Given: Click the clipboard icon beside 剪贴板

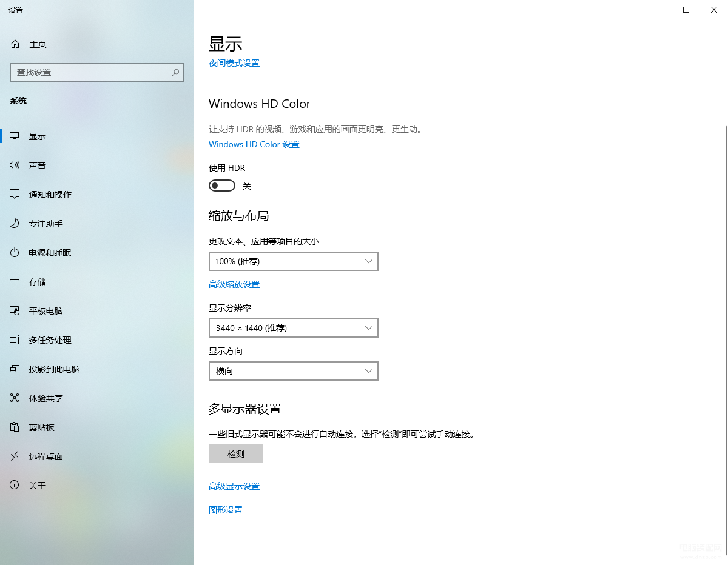Looking at the screenshot, I should tap(15, 427).
